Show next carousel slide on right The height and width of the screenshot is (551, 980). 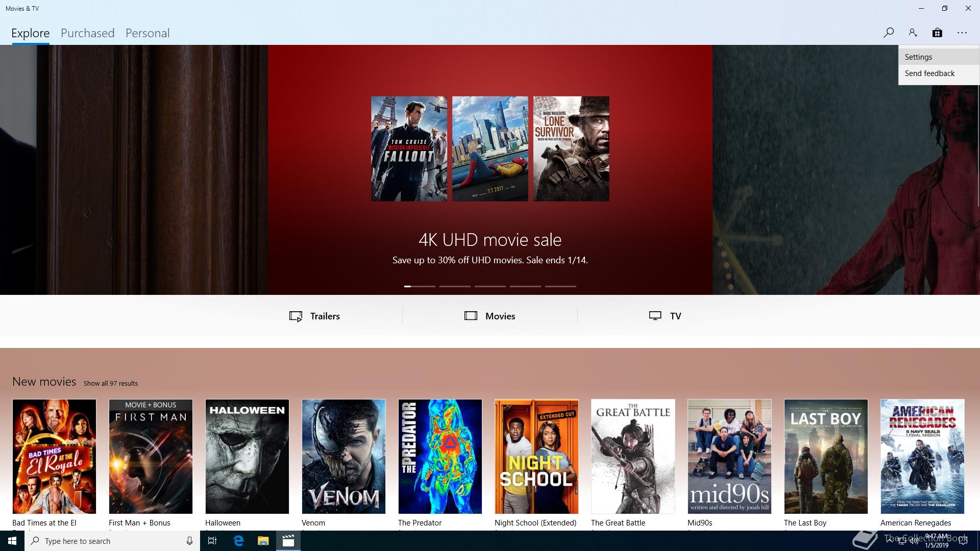click(846, 170)
